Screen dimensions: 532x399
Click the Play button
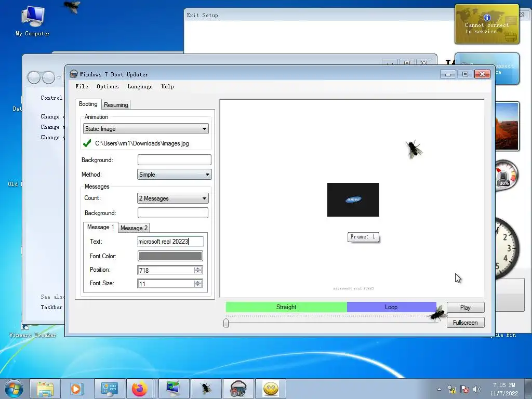(x=465, y=308)
